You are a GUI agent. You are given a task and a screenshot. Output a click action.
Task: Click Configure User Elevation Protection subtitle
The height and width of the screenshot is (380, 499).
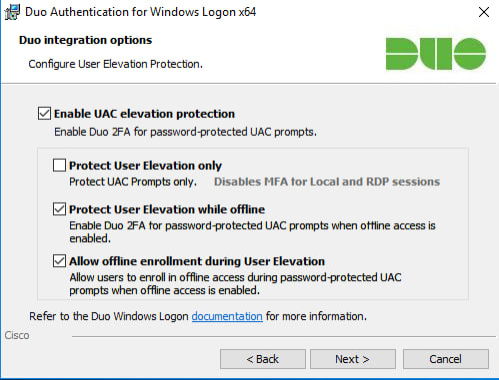116,64
